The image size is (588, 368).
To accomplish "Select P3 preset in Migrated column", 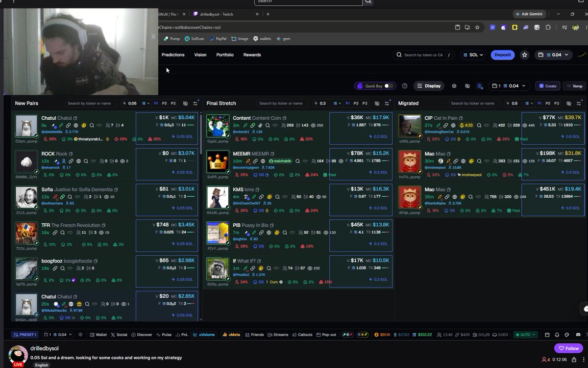I will pyautogui.click(x=556, y=104).
